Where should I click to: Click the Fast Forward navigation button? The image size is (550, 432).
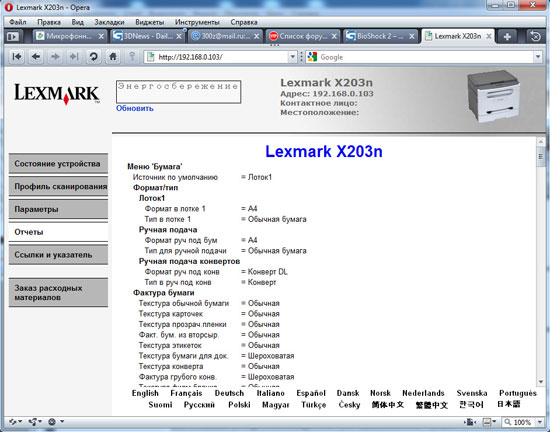74,56
